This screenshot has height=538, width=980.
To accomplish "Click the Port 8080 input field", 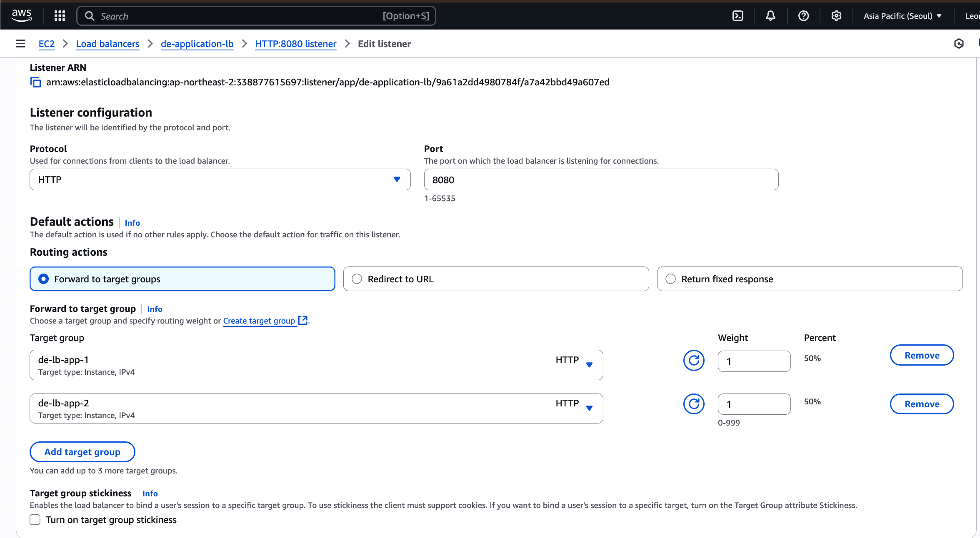I will (x=601, y=179).
